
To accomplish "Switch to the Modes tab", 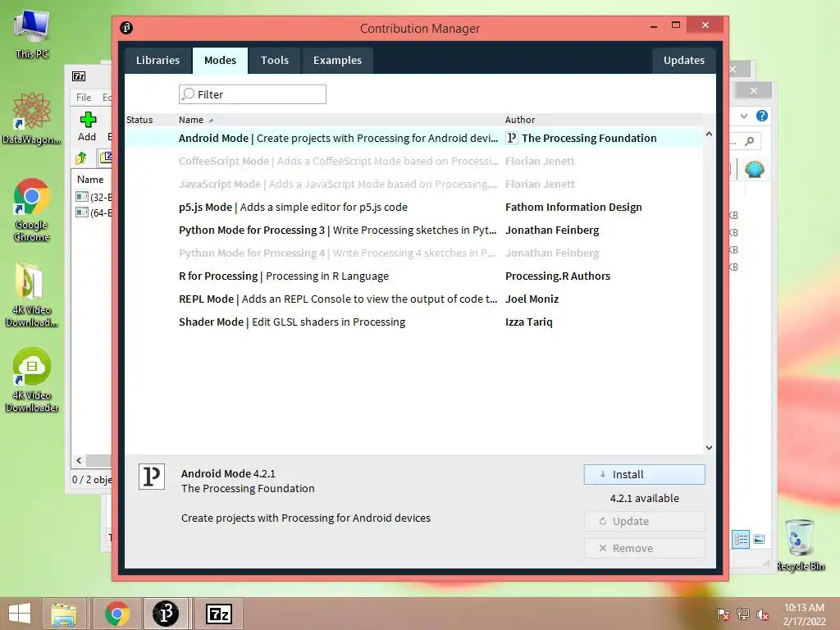I will pos(220,60).
